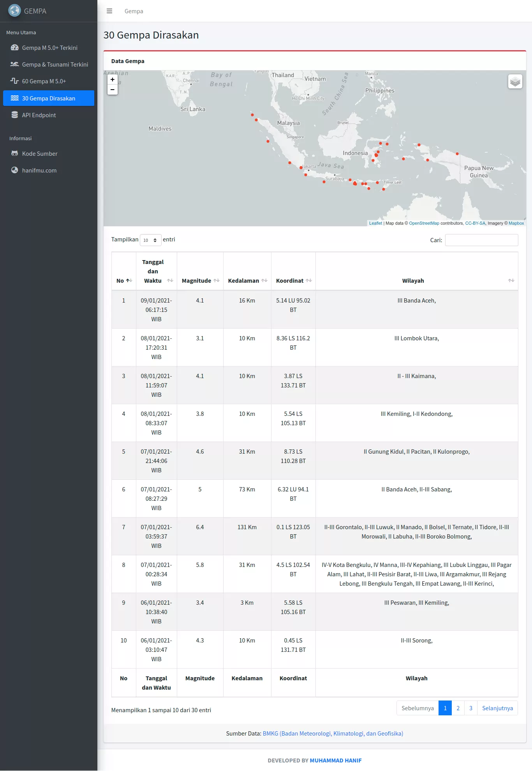Click the globe icon beside hanifmu.com
532x771 pixels.
click(14, 170)
